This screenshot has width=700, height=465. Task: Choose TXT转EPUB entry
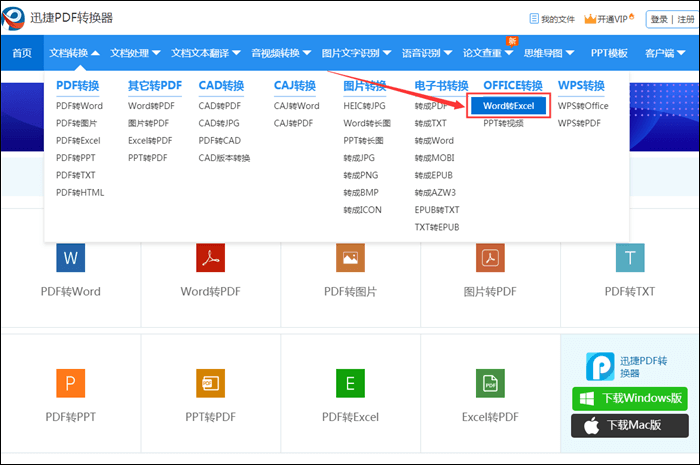point(437,228)
